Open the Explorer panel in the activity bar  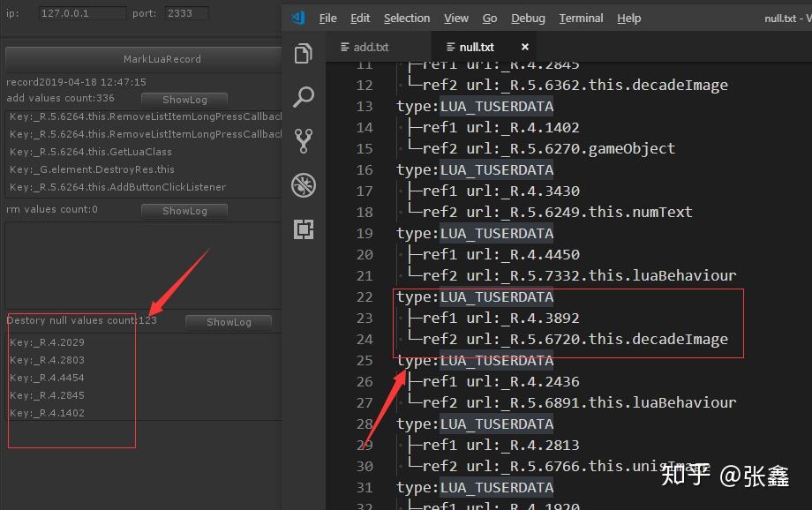[x=304, y=54]
